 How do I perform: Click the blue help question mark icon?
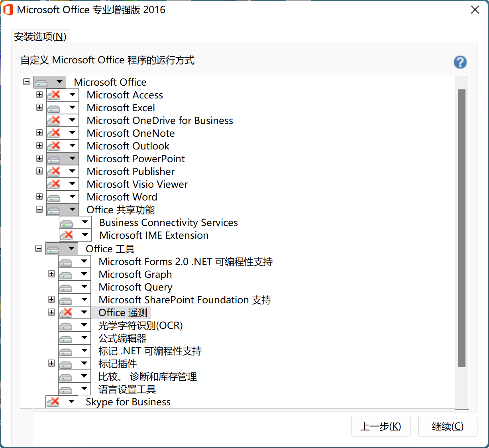(460, 62)
